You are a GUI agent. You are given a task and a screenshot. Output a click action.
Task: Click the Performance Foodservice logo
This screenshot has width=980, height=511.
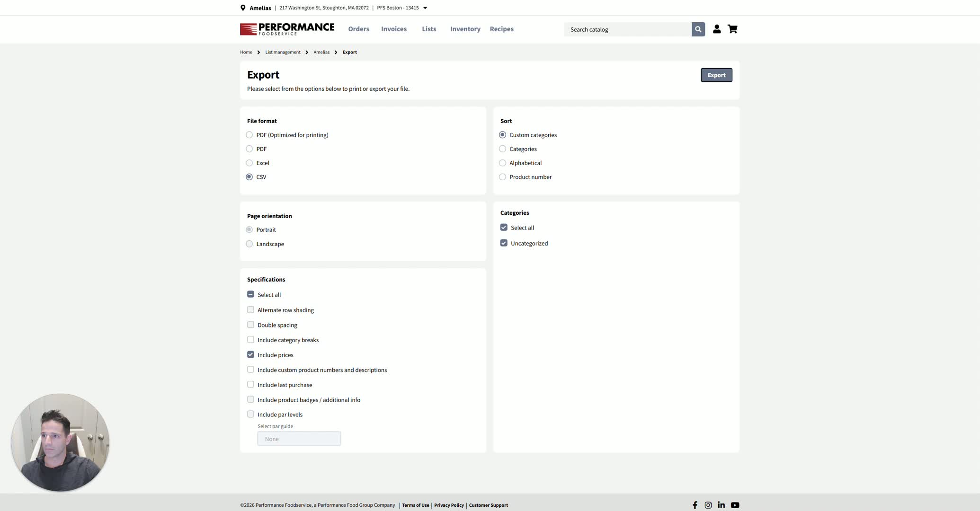coord(287,29)
